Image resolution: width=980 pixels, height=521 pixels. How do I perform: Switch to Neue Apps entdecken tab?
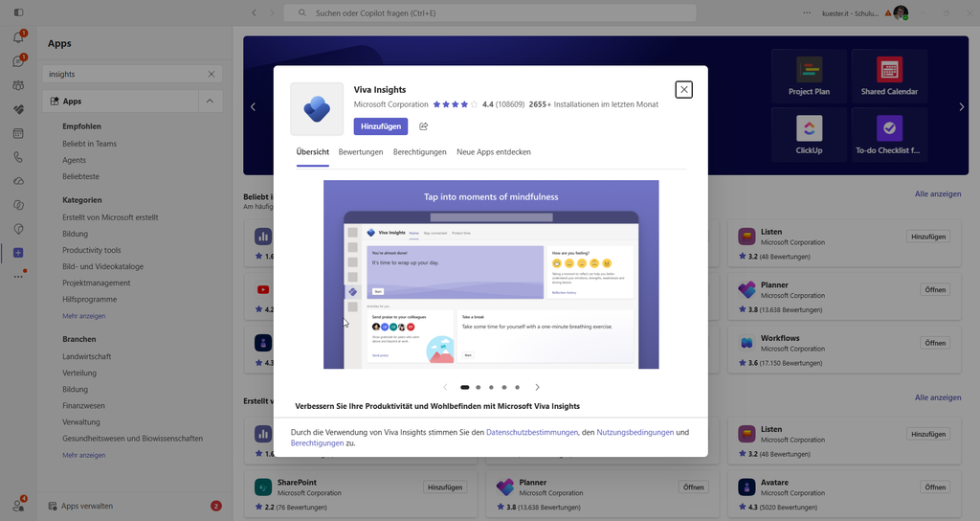click(494, 152)
